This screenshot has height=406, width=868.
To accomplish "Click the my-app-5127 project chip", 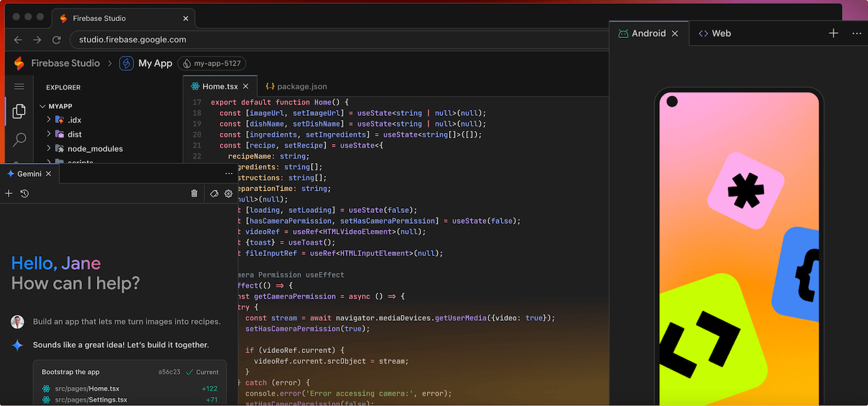I will [x=211, y=64].
